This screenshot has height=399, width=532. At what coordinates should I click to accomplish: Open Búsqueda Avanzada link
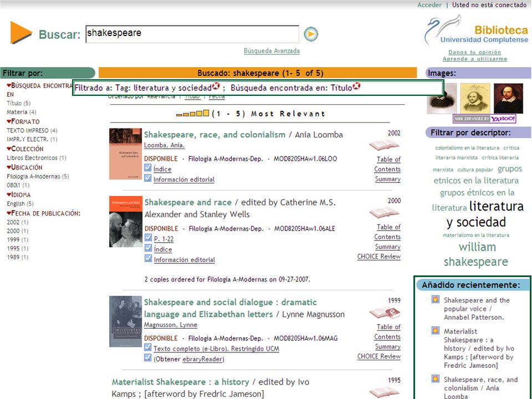click(272, 51)
